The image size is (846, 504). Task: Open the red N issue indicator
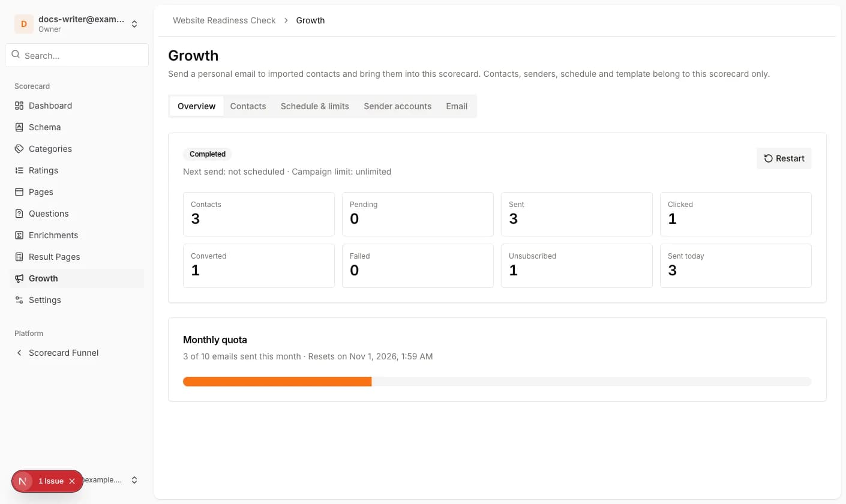point(23,481)
